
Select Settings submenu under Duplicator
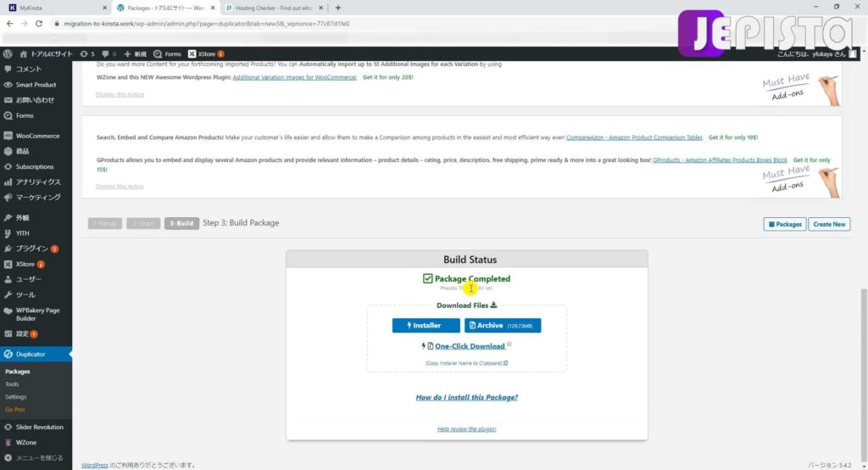(15, 397)
